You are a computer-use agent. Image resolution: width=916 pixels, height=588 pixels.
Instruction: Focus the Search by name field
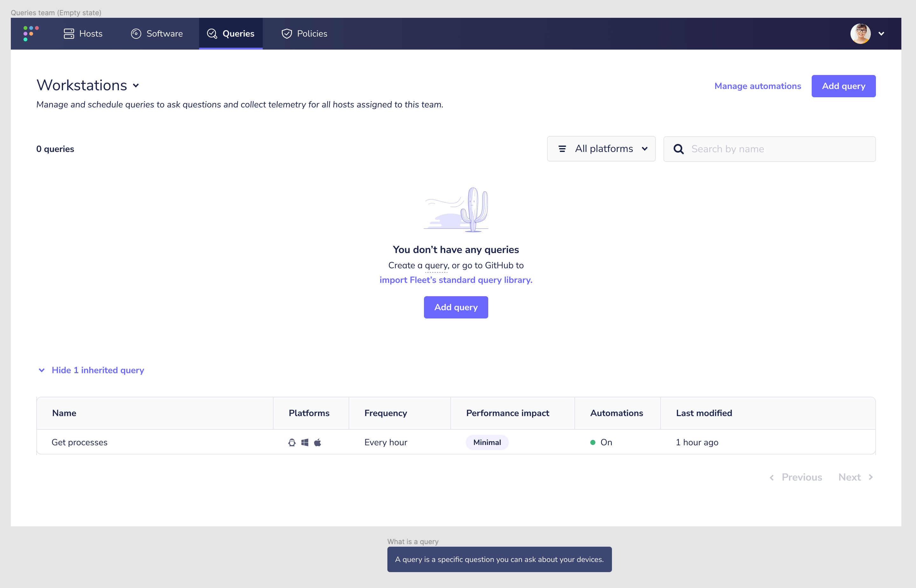pos(779,149)
